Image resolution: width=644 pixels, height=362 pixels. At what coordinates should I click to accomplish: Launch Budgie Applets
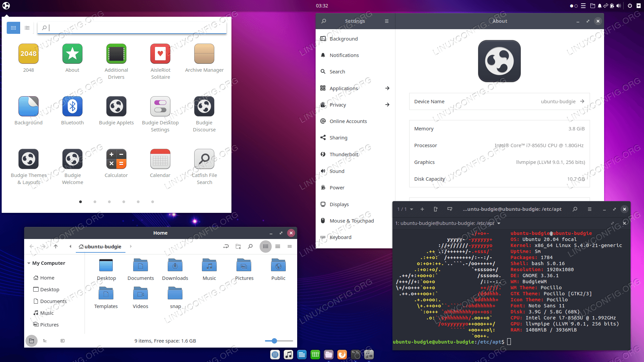116,111
